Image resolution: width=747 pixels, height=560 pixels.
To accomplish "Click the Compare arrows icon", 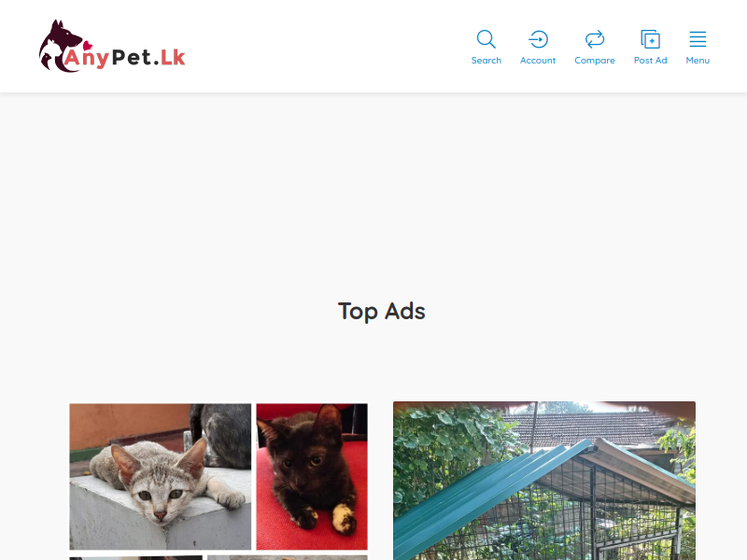I will point(595,39).
